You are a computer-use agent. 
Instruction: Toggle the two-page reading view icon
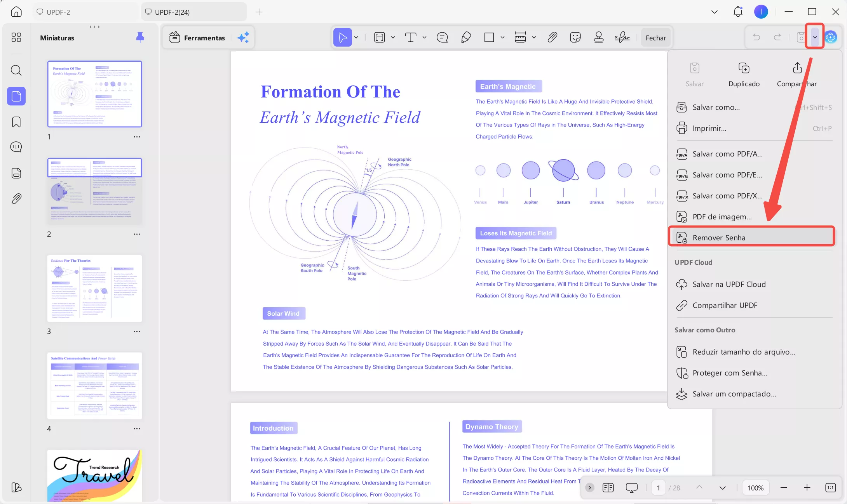(x=608, y=488)
